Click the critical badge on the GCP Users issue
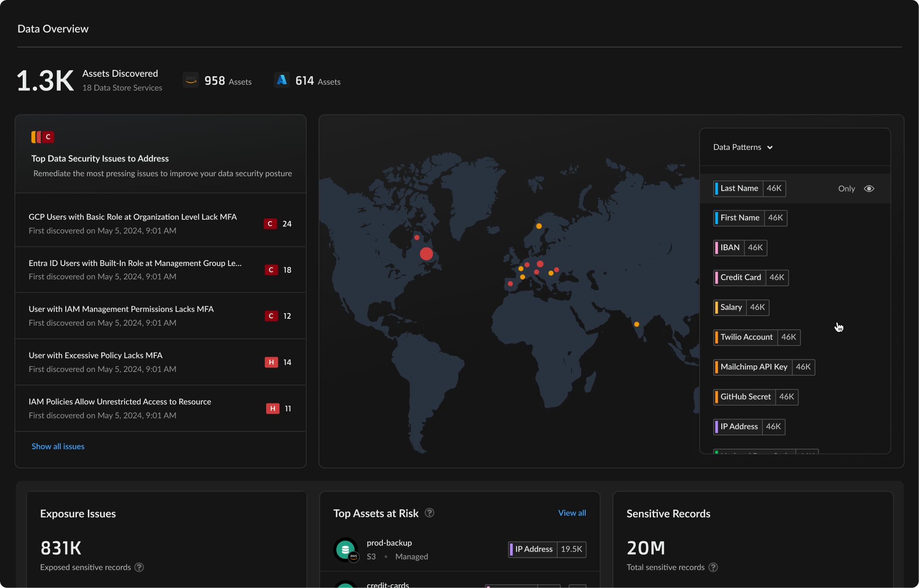Image resolution: width=919 pixels, height=588 pixels. coord(270,224)
